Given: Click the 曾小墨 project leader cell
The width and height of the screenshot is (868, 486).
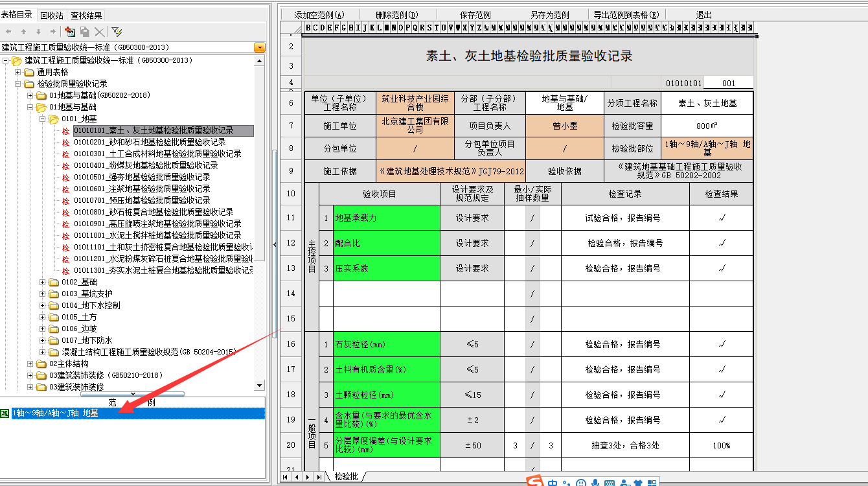Looking at the screenshot, I should (565, 126).
